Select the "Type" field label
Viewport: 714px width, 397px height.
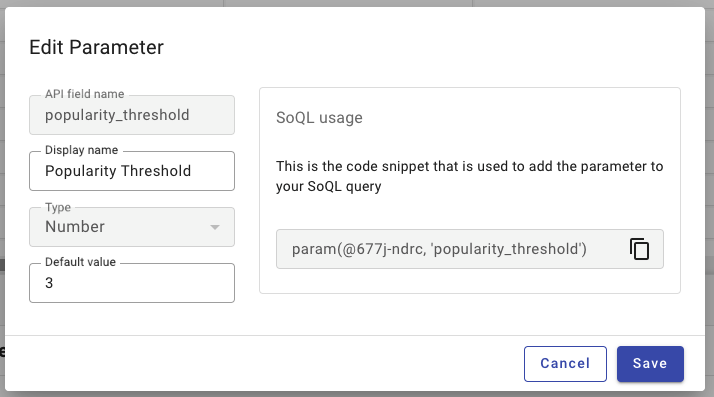point(58,207)
